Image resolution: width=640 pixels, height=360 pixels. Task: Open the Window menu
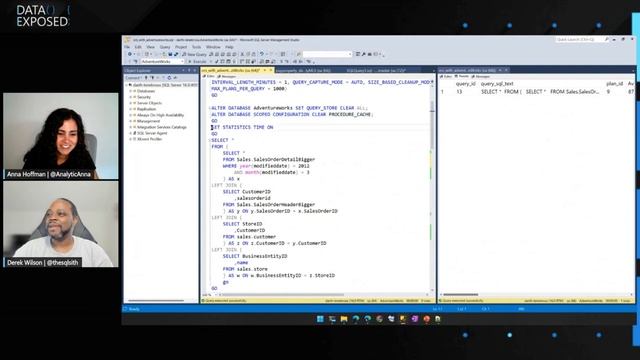click(x=213, y=47)
